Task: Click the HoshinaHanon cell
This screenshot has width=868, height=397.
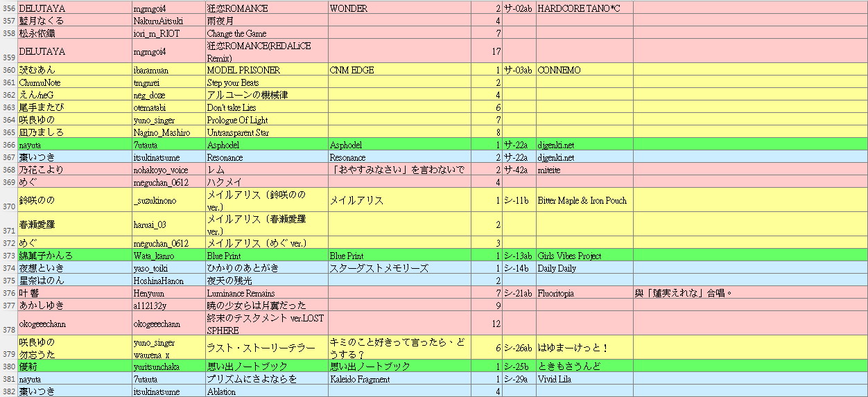Action: click(168, 281)
